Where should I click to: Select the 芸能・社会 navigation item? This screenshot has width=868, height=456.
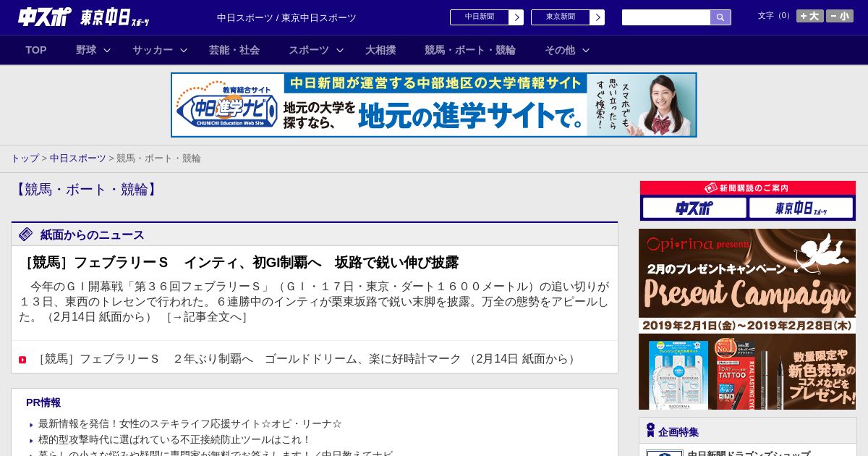coord(234,50)
